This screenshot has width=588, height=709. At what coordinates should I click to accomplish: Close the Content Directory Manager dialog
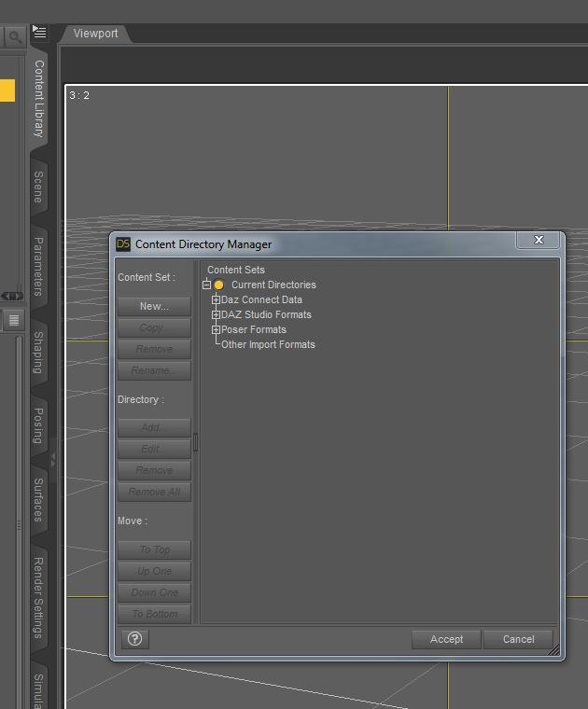pos(539,240)
